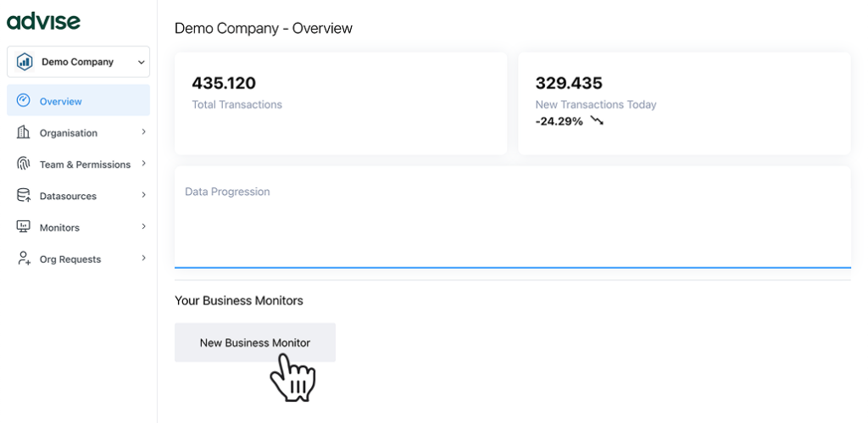868x423 pixels.
Task: Expand the Monitors submenu chevron
Action: click(143, 226)
